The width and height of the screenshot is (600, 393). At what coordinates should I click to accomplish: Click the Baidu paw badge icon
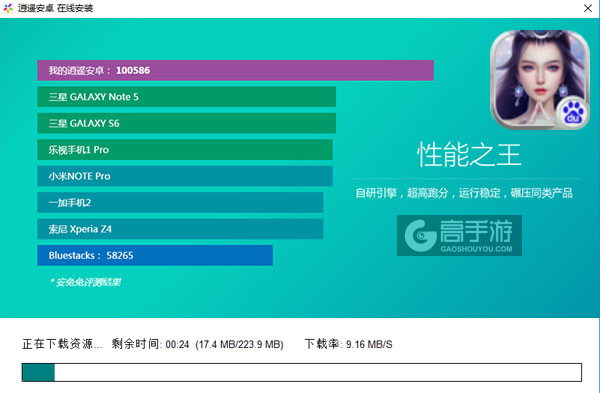coord(573,113)
